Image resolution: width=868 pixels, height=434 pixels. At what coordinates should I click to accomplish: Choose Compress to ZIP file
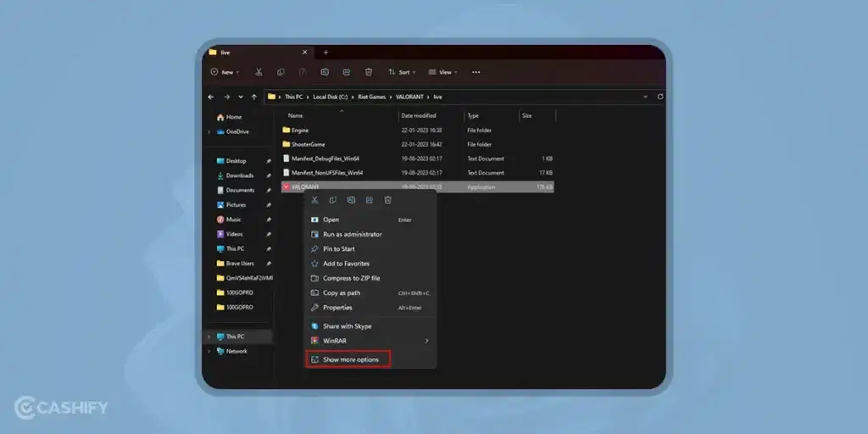(x=370, y=278)
